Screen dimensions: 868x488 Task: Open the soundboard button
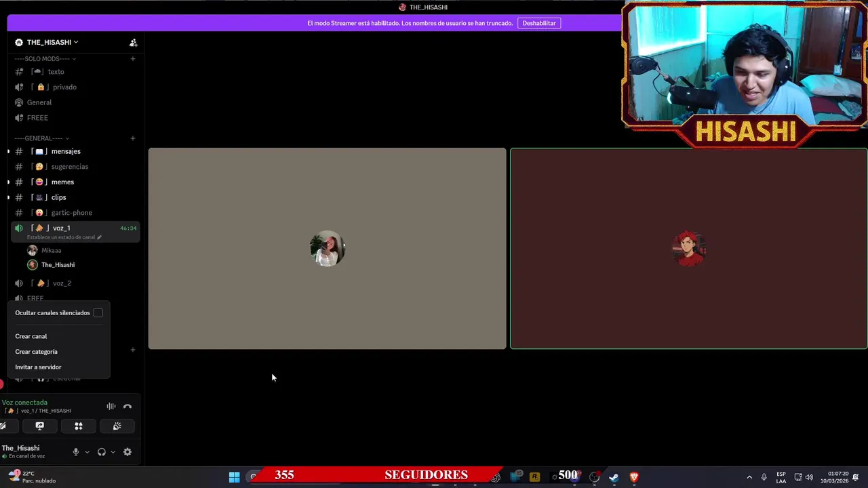coord(117,426)
